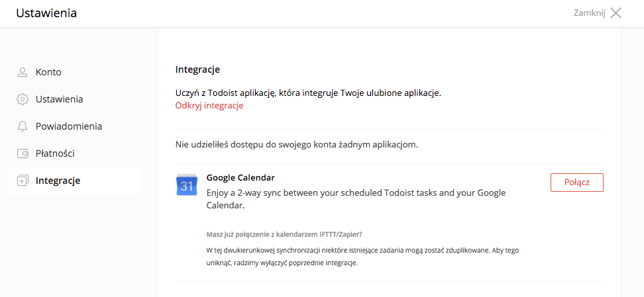Go to the Powiadomienia menu label
Screen dimensions: 644x297
pos(69,126)
